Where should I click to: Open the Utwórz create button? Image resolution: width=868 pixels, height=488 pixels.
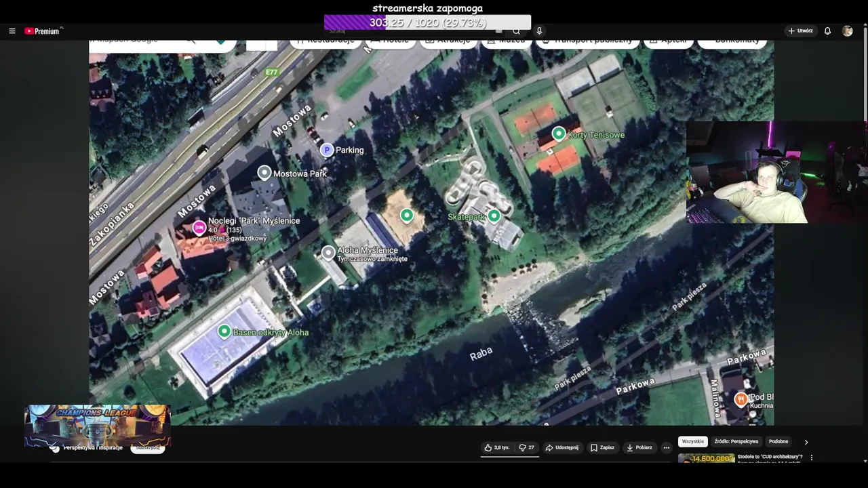(800, 31)
